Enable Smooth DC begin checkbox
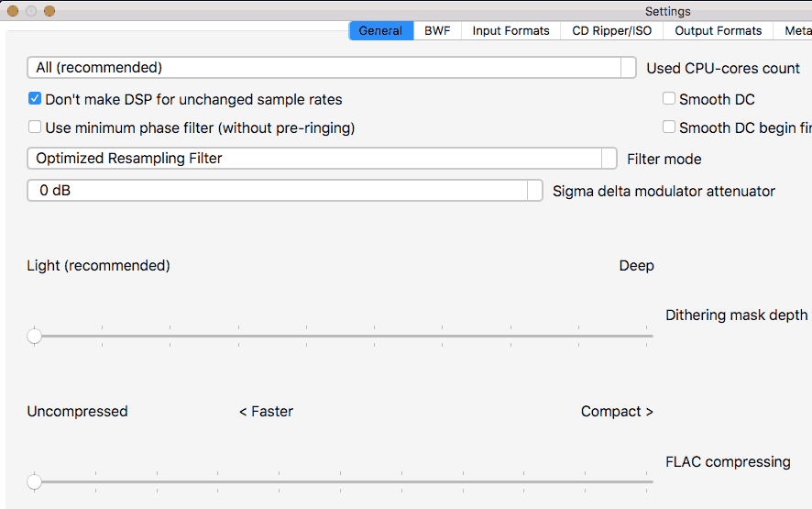The width and height of the screenshot is (812, 509). [668, 127]
